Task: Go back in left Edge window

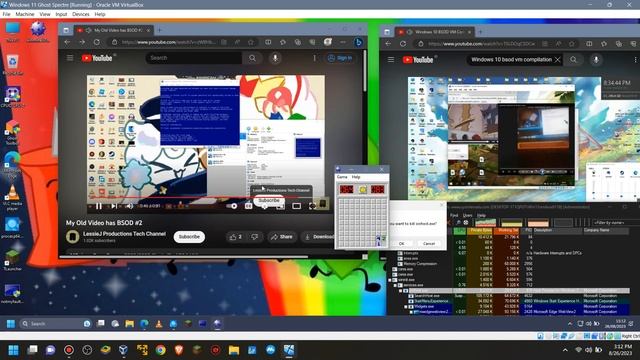Action: pyautogui.click(x=67, y=42)
